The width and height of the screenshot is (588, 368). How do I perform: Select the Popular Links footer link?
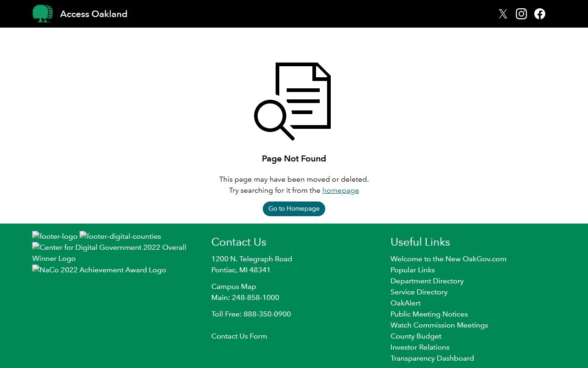[x=413, y=270]
